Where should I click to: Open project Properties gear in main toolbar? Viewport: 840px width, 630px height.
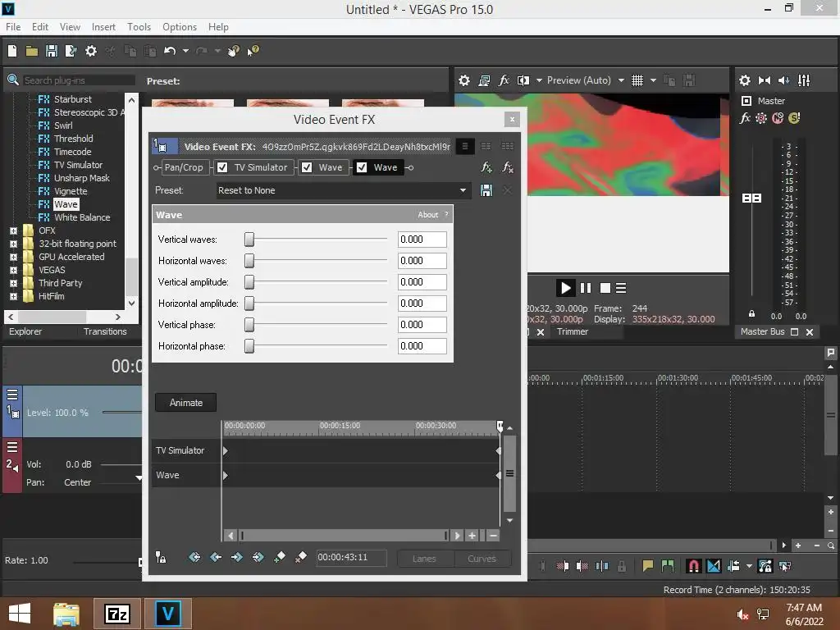(91, 51)
